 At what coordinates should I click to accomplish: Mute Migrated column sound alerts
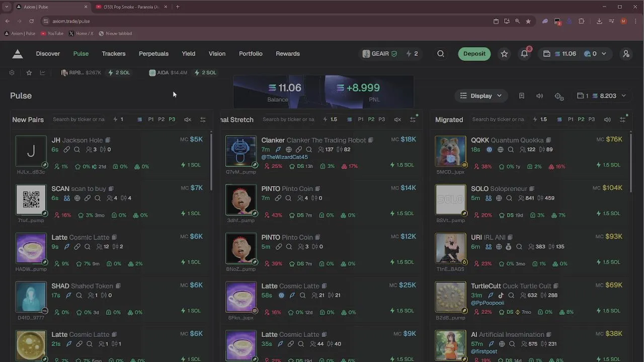[x=607, y=120]
